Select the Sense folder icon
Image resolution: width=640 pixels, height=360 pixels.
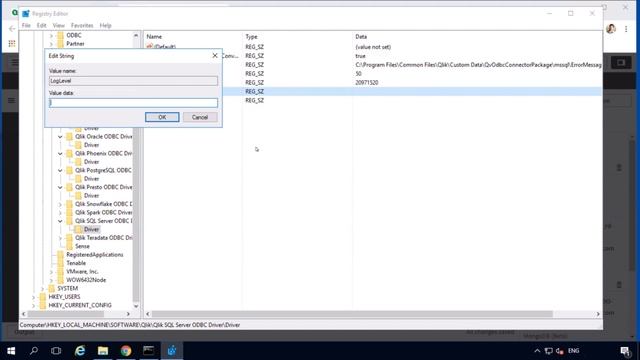[69, 246]
